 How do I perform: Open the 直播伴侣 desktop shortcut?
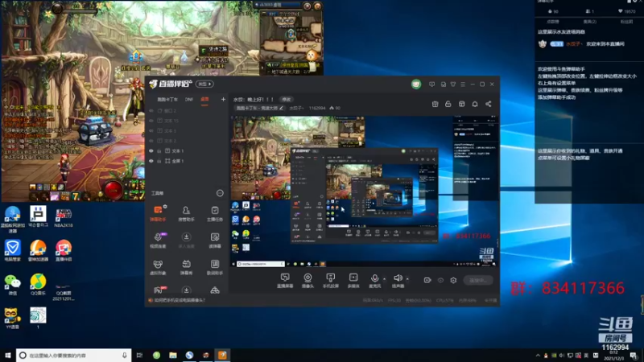[64, 251]
